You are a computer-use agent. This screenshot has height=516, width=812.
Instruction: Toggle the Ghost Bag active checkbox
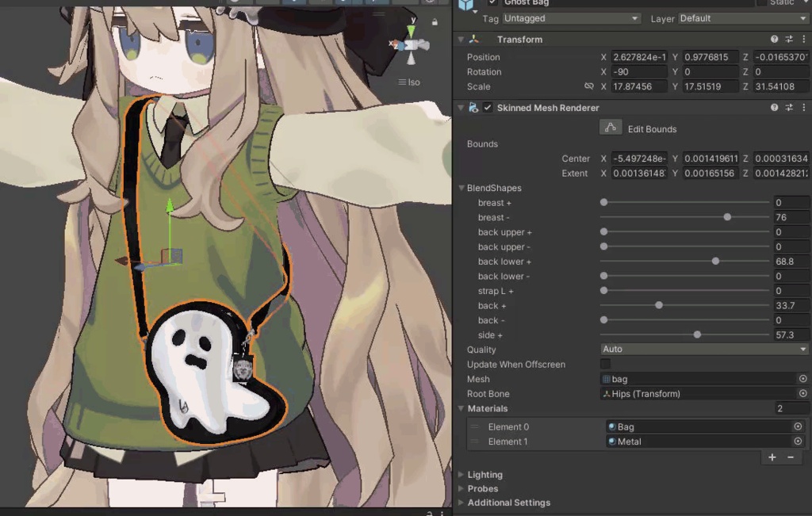[x=492, y=2]
